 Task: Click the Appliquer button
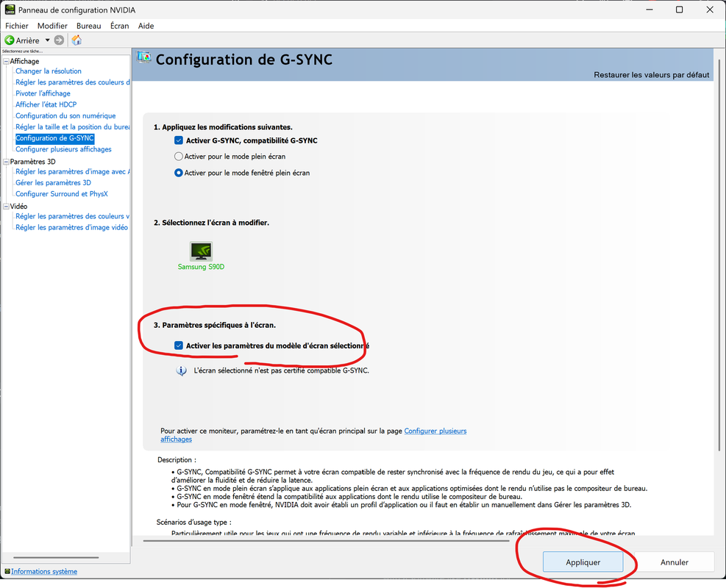click(x=583, y=562)
